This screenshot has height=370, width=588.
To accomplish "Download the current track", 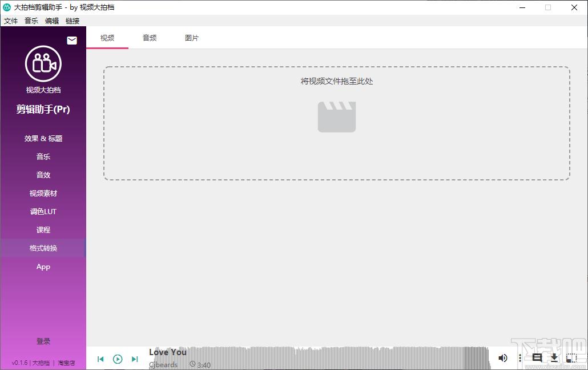I will [554, 358].
